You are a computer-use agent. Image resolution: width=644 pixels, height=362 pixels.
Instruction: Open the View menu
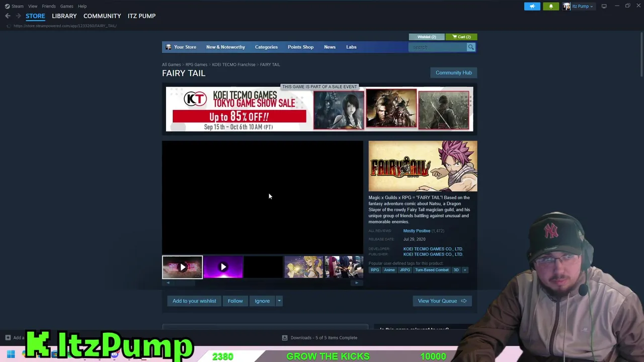(x=33, y=6)
